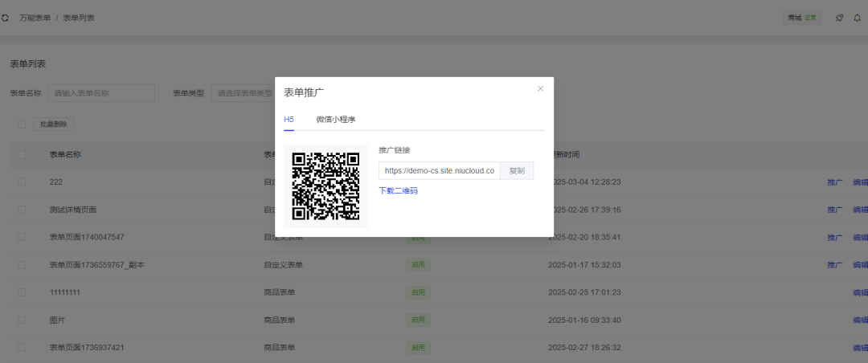Open the 表单类型 dropdown

(x=243, y=93)
